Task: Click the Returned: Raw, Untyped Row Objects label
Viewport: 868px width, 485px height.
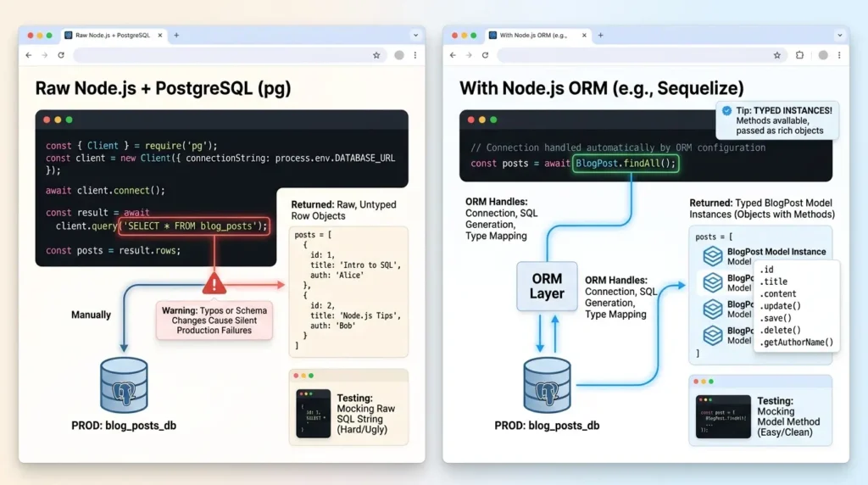Action: pyautogui.click(x=344, y=210)
